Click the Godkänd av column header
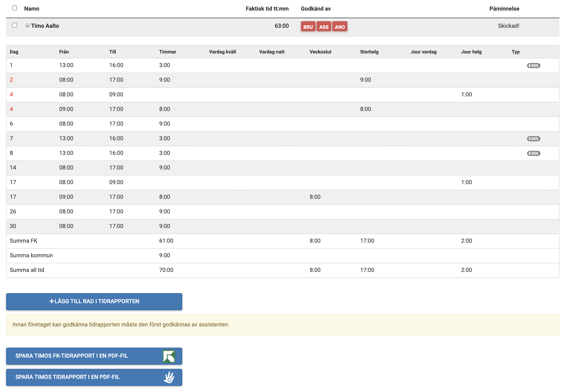This screenshot has width=565, height=392. (x=316, y=9)
